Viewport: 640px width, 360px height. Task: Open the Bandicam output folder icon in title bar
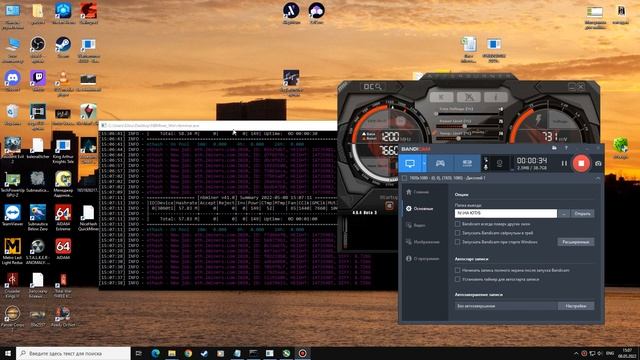click(x=554, y=148)
